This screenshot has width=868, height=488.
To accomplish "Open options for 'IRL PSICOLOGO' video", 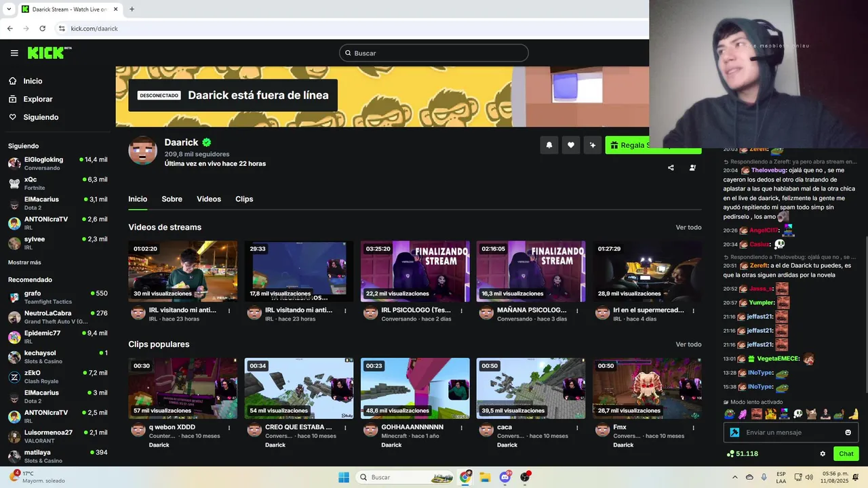I will pyautogui.click(x=461, y=310).
